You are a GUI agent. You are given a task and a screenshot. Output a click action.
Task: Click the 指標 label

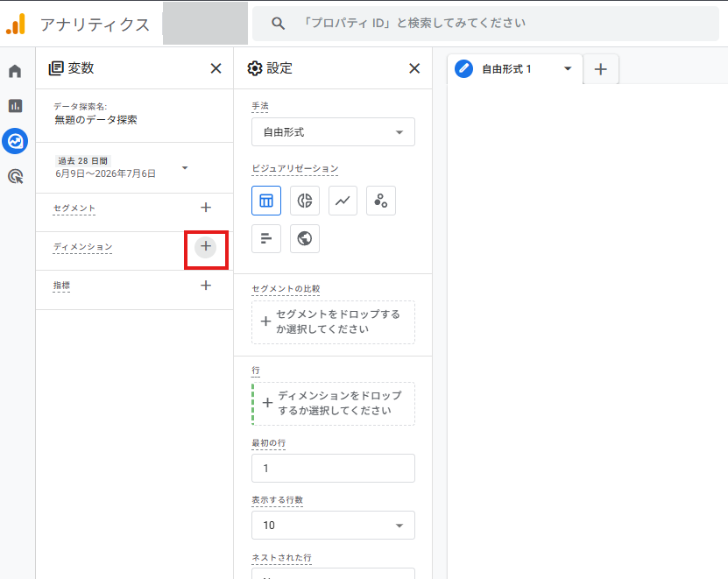61,286
